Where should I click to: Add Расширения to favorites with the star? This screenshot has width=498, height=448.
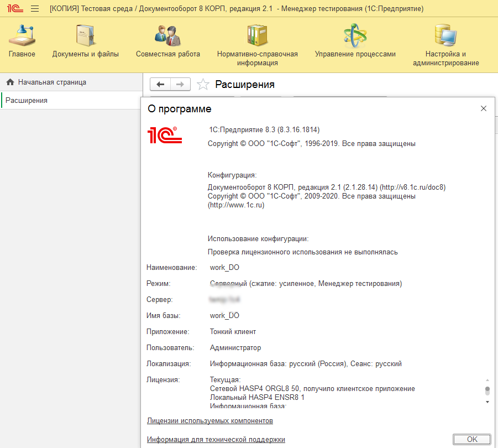coord(203,85)
